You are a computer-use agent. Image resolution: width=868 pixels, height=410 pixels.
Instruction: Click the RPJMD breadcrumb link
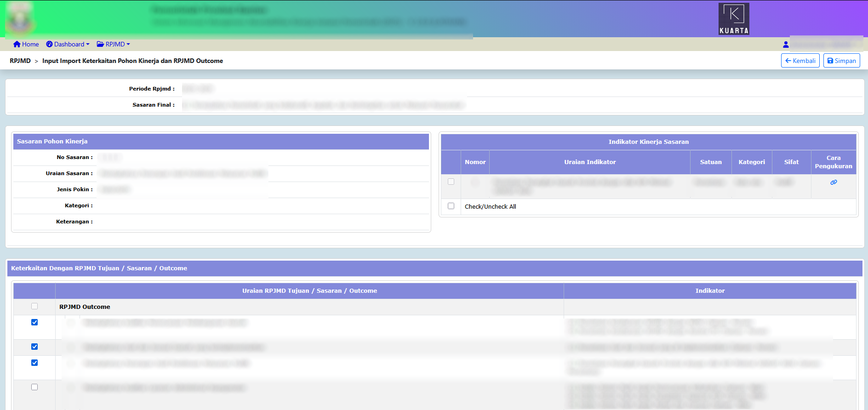(20, 61)
